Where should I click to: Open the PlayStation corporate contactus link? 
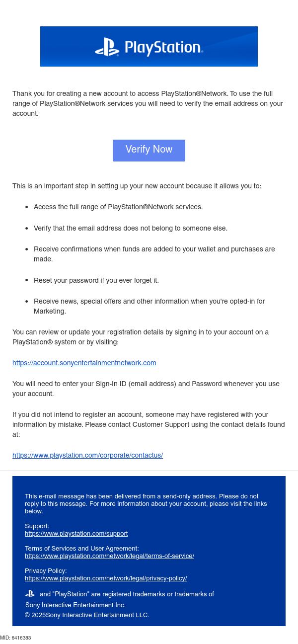[x=87, y=455]
